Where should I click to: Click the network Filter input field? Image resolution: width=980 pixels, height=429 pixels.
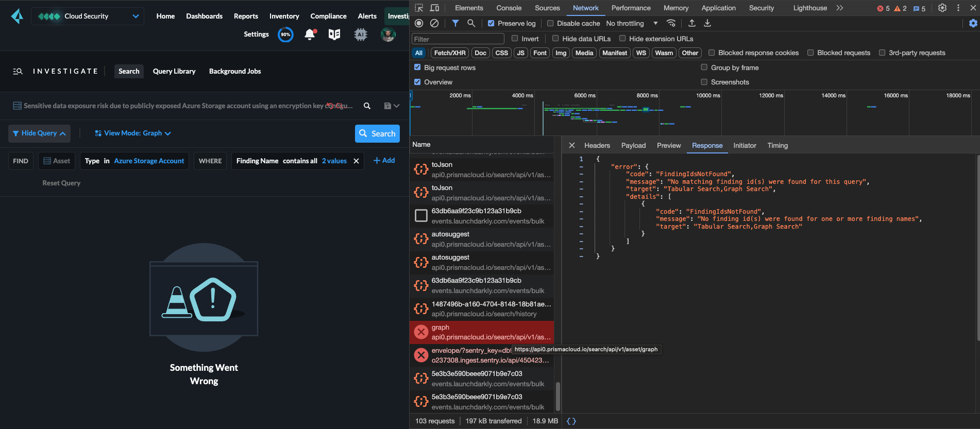pyautogui.click(x=458, y=39)
